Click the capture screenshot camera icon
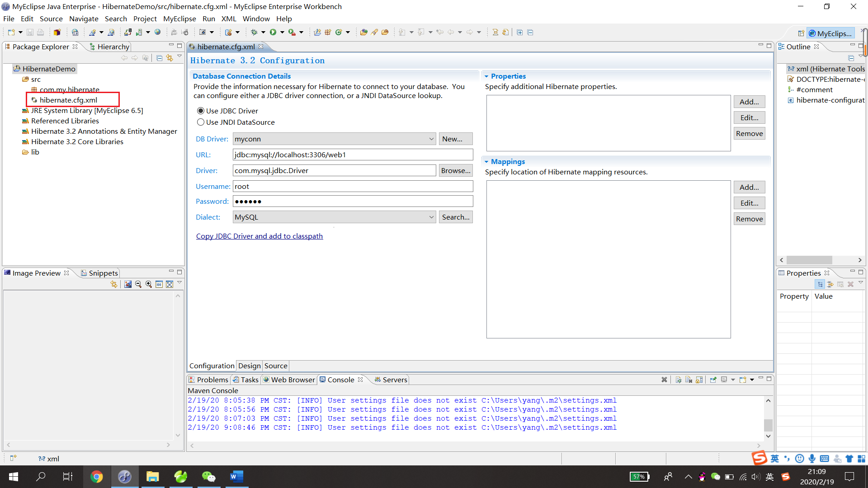The image size is (868, 488). [203, 32]
